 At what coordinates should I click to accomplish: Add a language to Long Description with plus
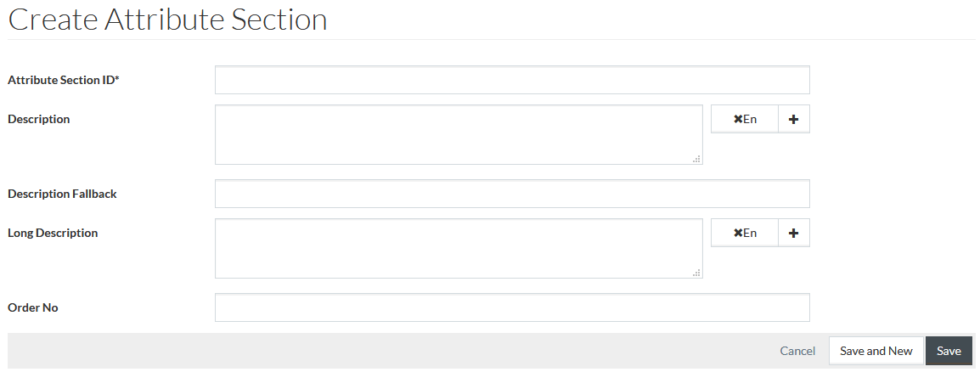(x=794, y=233)
